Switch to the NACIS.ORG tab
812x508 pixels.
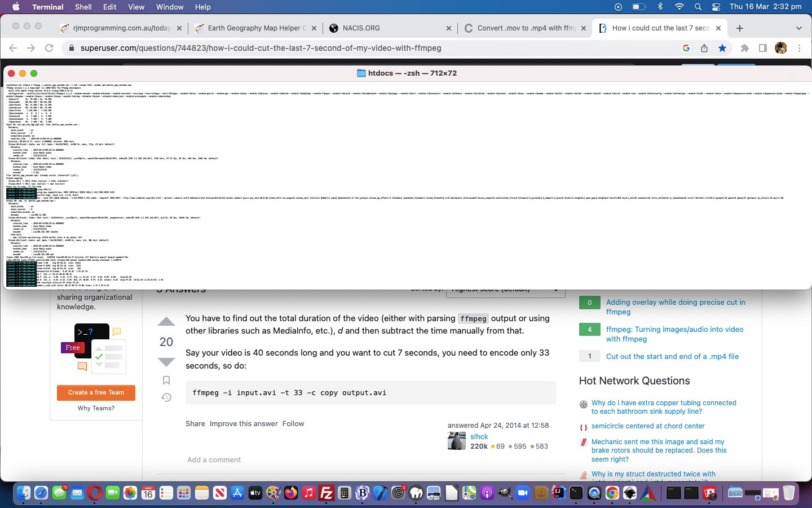361,28
